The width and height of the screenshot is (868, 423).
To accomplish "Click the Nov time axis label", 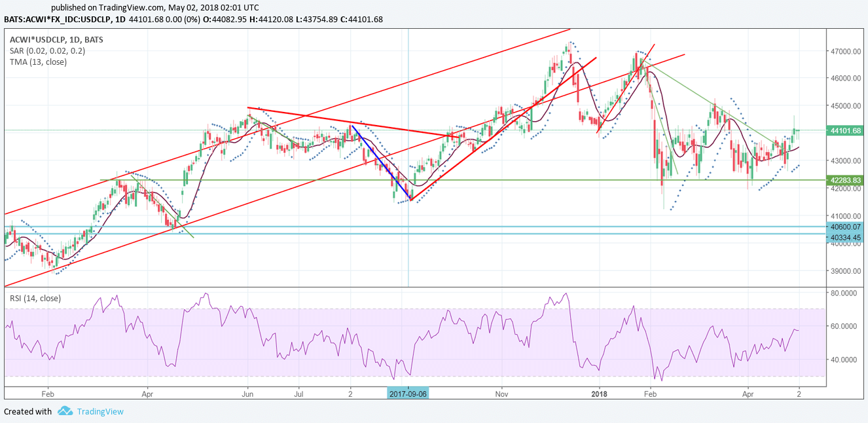I will click(x=501, y=395).
